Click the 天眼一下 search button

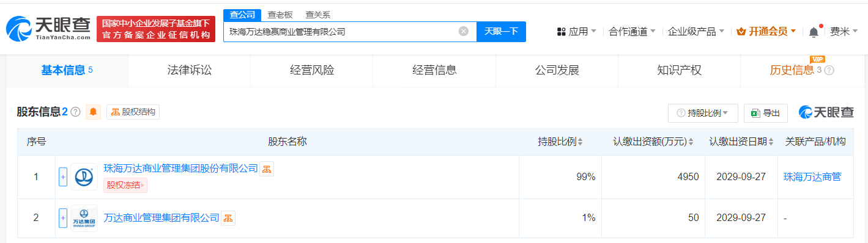tap(502, 31)
